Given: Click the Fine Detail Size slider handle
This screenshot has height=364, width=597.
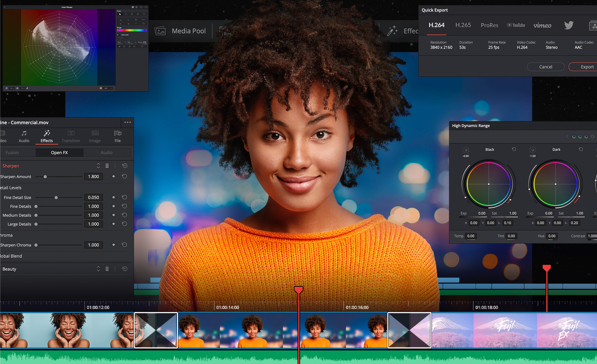Looking at the screenshot, I should click(56, 198).
